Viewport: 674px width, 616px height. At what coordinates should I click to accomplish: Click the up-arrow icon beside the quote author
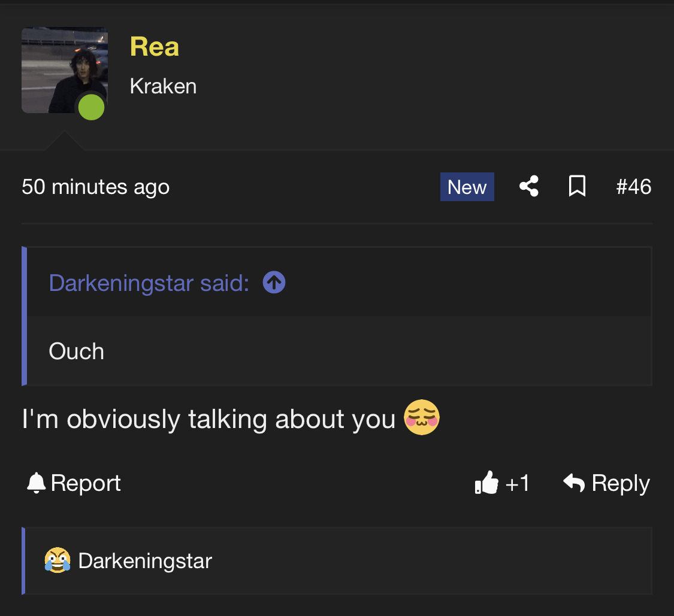click(274, 283)
